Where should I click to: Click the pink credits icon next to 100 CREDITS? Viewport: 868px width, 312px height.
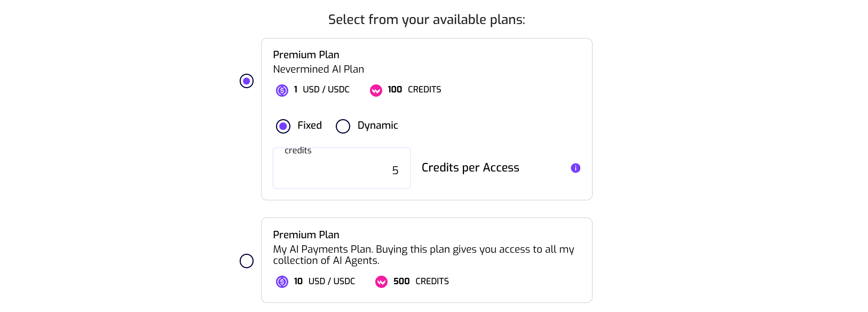point(376,90)
